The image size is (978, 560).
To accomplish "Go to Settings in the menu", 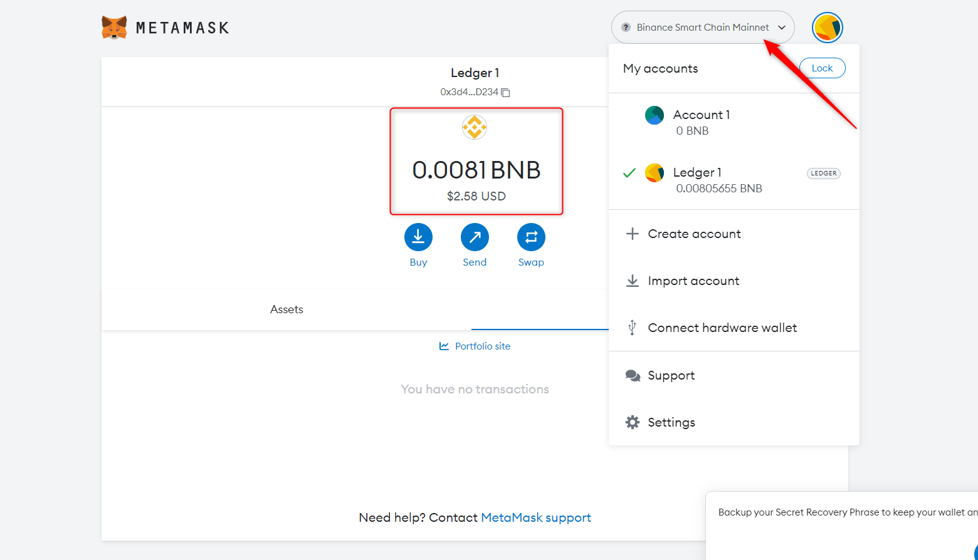I will [x=671, y=422].
